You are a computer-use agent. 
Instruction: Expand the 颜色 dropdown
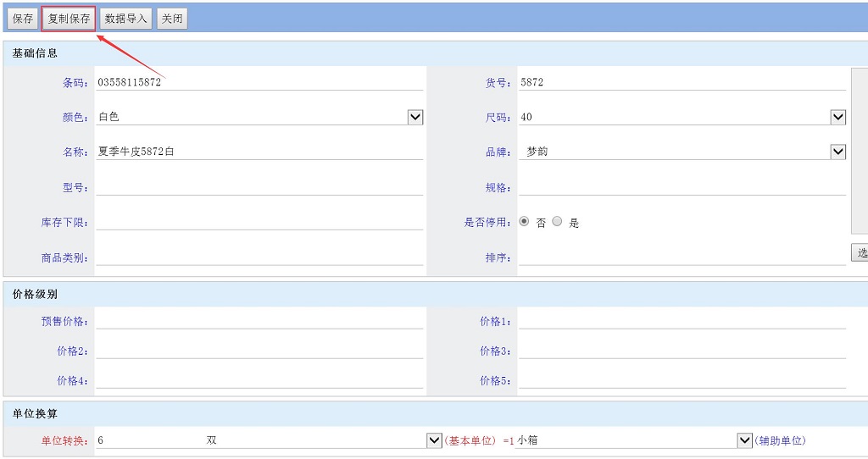pyautogui.click(x=415, y=117)
